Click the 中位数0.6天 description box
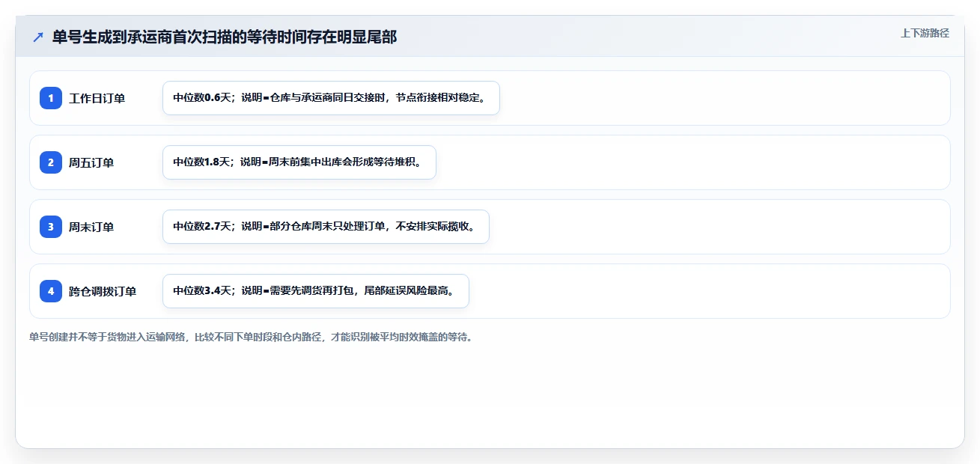Image resolution: width=980 pixels, height=464 pixels. coord(331,98)
